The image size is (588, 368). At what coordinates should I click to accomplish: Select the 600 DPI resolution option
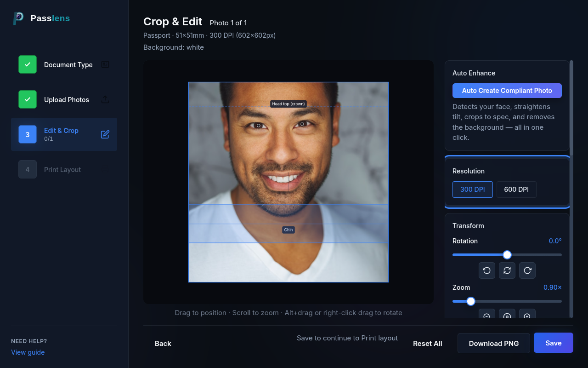[516, 190]
